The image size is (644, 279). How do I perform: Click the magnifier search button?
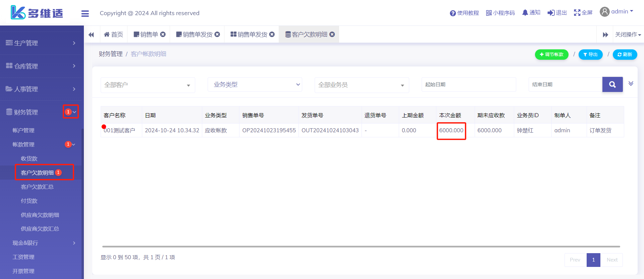click(612, 85)
